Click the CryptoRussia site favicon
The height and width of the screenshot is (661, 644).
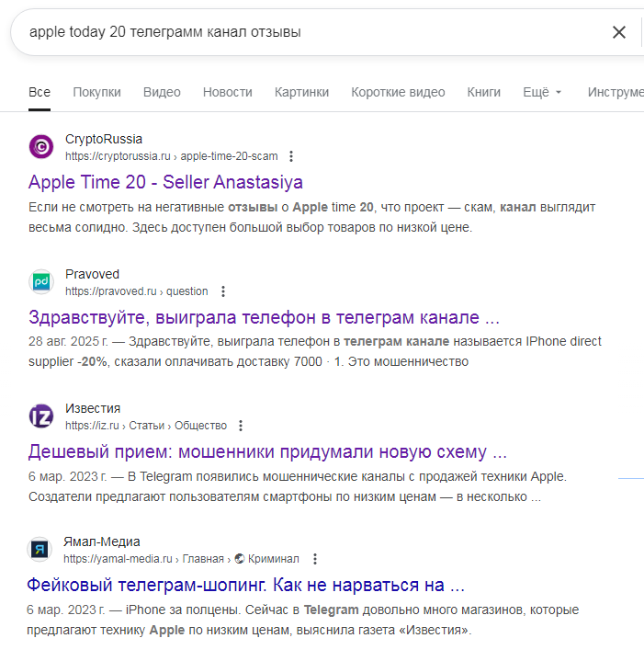(41, 146)
